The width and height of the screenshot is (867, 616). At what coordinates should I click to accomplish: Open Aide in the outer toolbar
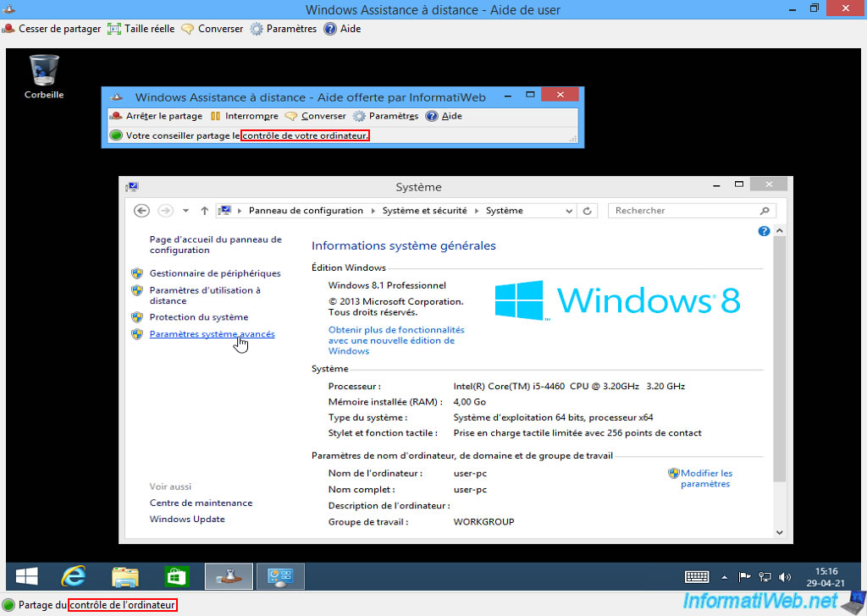coord(342,29)
